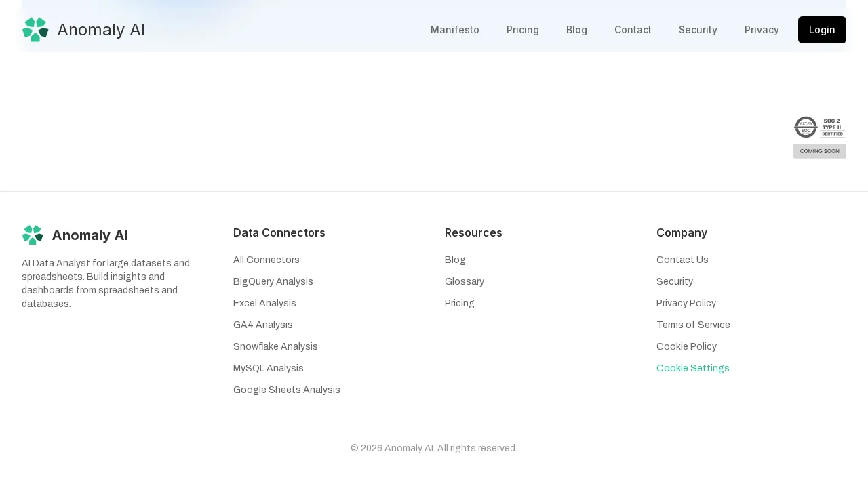The height and width of the screenshot is (488, 868).
Task: Open Excel Analysis link
Action: click(264, 303)
